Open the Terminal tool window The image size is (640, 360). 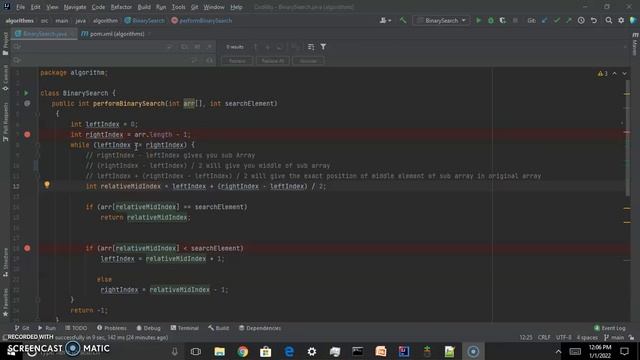(184, 328)
